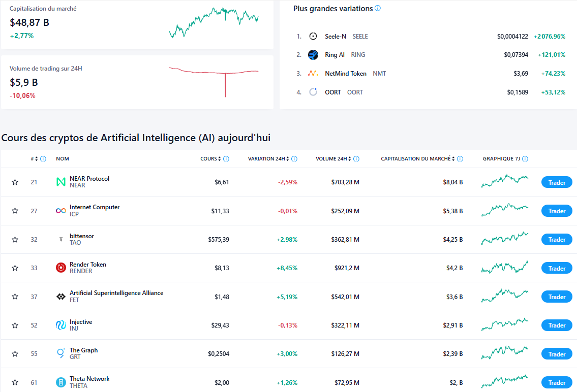Click the Theta Network logo
Screen dimensions: 577x392
(x=61, y=382)
